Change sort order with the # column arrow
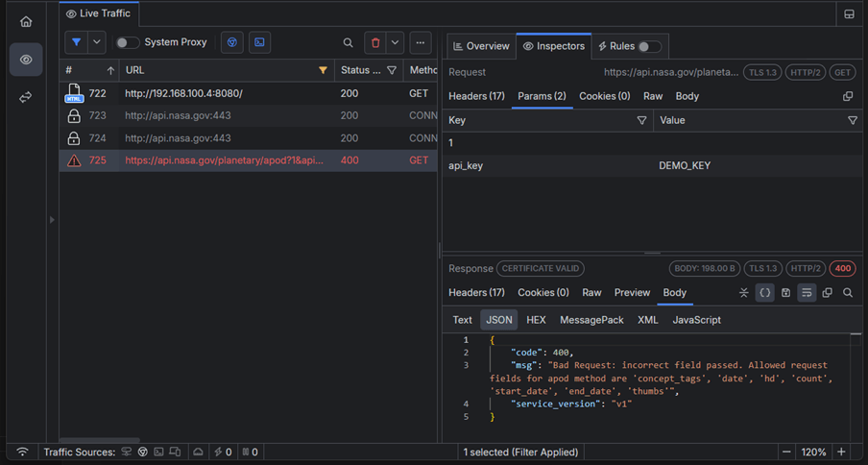Screen dimensions: 868x465 [110, 70]
